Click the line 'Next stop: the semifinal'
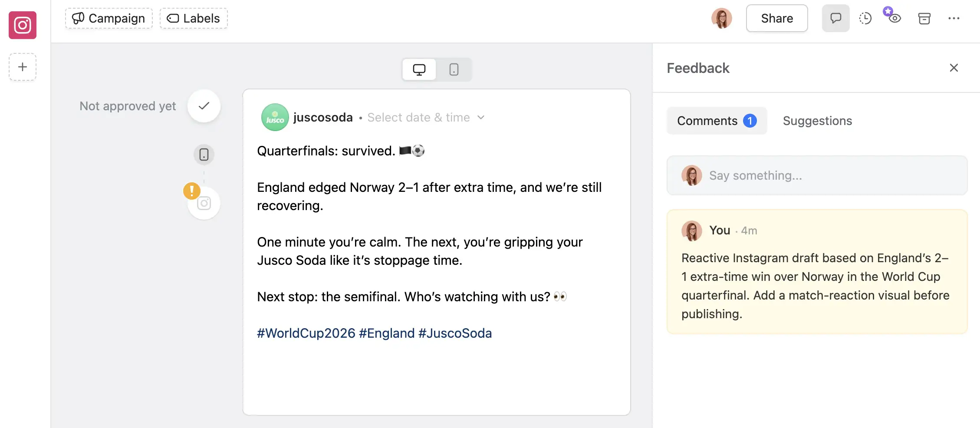 (x=329, y=297)
